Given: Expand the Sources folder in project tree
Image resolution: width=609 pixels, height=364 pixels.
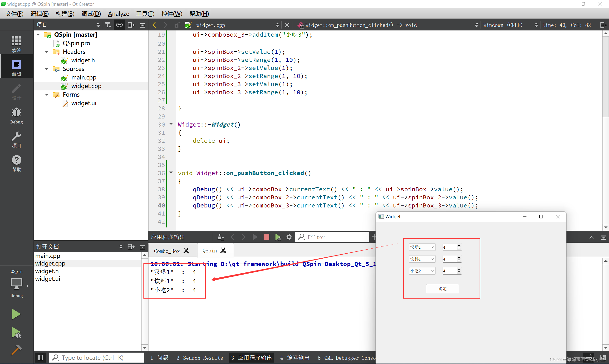Looking at the screenshot, I should [47, 69].
